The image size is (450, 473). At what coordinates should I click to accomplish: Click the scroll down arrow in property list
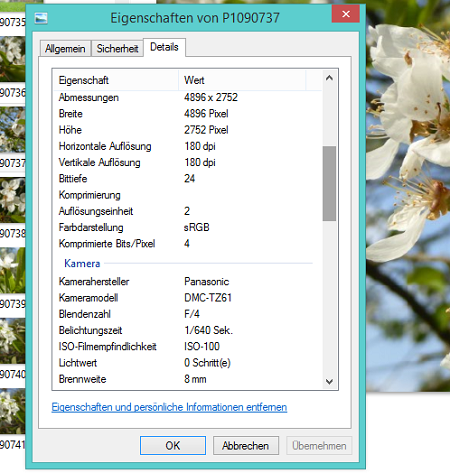329,381
